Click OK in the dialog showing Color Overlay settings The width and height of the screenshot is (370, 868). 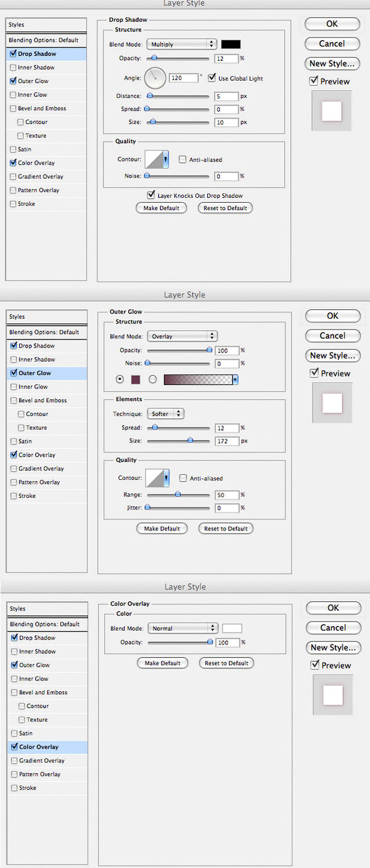[x=333, y=607]
